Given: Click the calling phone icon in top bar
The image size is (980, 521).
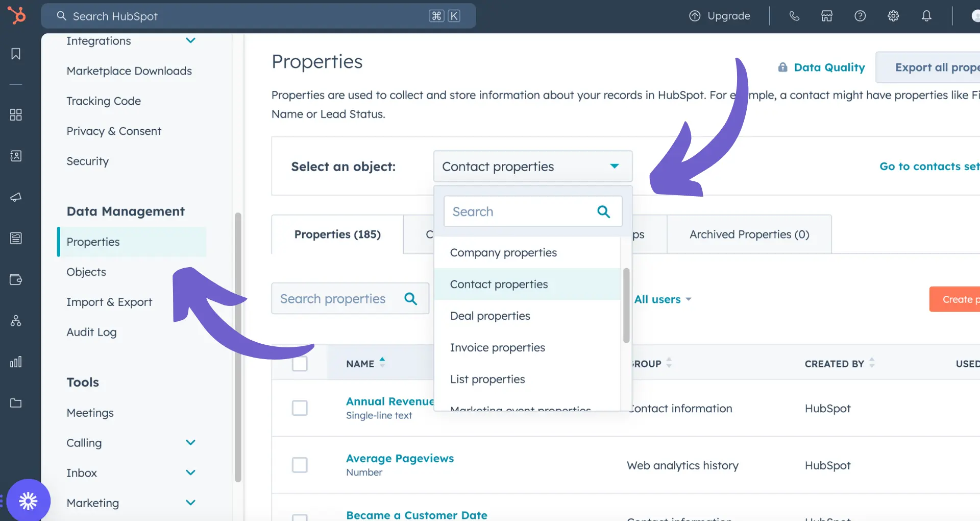Looking at the screenshot, I should [794, 16].
